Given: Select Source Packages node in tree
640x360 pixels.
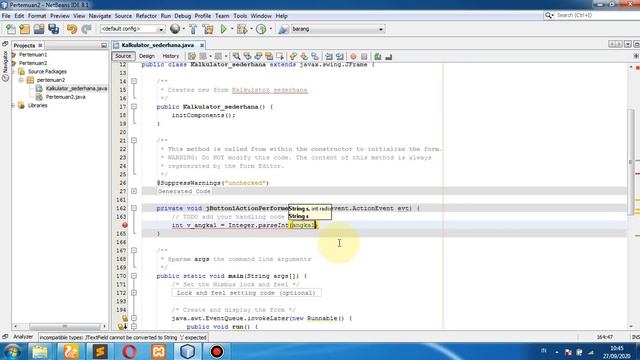Looking at the screenshot, I should tap(47, 71).
